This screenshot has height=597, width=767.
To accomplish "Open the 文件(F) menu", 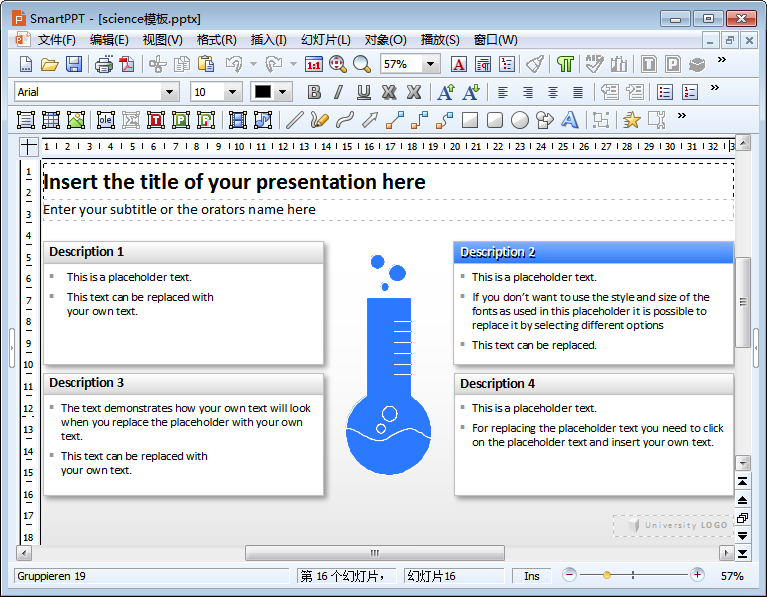I will coord(57,40).
